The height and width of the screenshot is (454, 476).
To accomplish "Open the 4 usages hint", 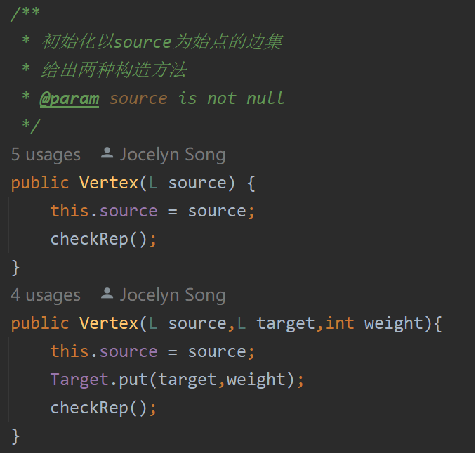I will 46,295.
